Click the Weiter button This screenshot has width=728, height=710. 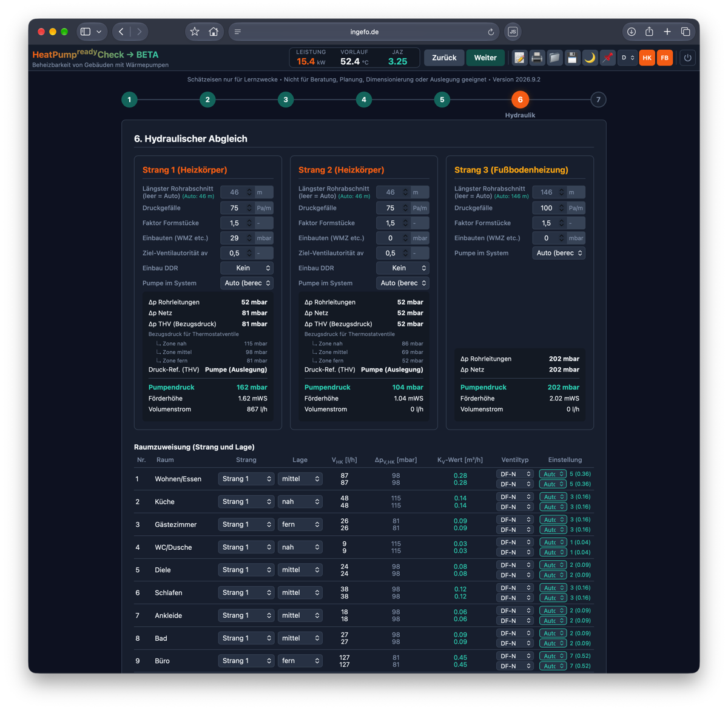[485, 58]
